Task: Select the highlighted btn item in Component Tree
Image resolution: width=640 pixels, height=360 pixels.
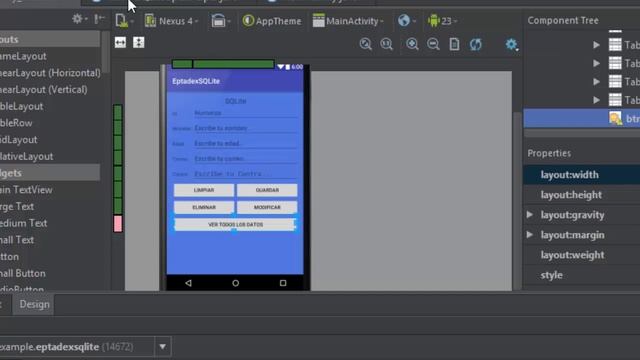Action: coord(582,118)
